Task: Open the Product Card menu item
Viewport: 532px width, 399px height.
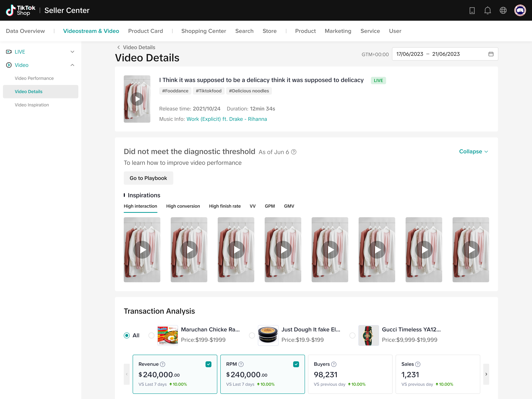Action: (x=145, y=31)
